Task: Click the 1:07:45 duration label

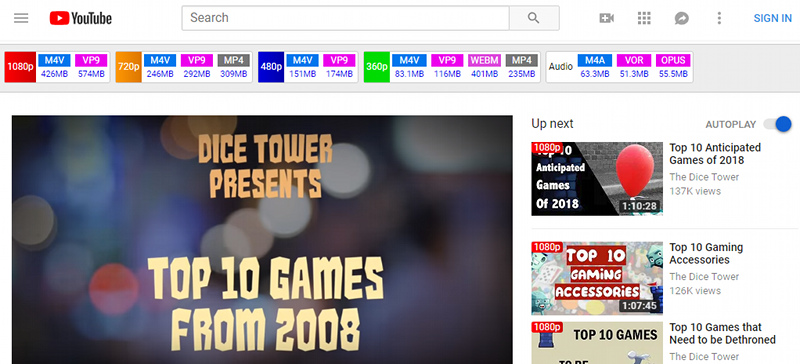Action: click(x=639, y=306)
